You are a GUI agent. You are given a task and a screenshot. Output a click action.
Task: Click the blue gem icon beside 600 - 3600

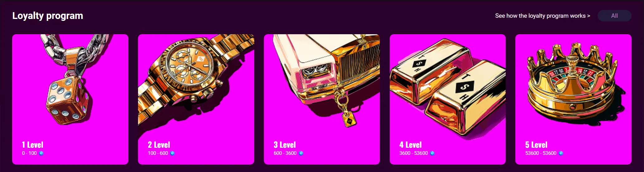[x=301, y=153]
